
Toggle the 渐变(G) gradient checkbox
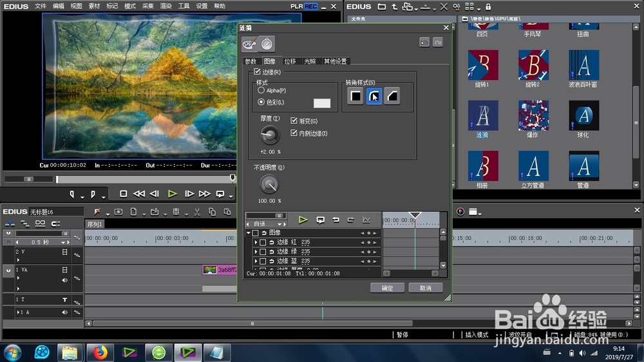(x=294, y=120)
